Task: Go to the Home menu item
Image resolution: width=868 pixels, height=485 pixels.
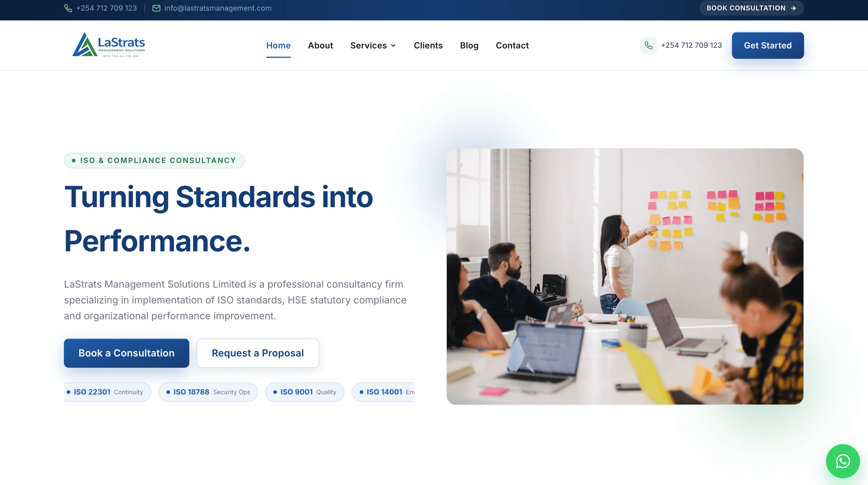Action: (278, 45)
